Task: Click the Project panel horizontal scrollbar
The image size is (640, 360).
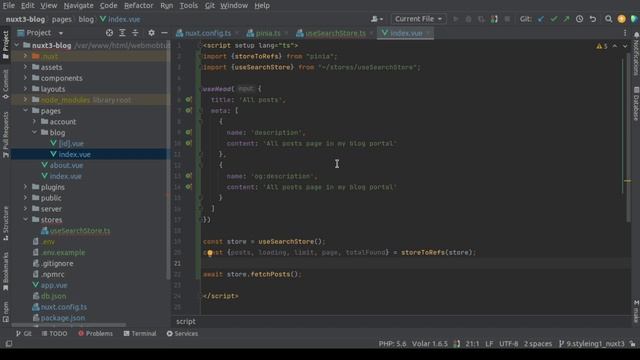Action: pos(69,325)
